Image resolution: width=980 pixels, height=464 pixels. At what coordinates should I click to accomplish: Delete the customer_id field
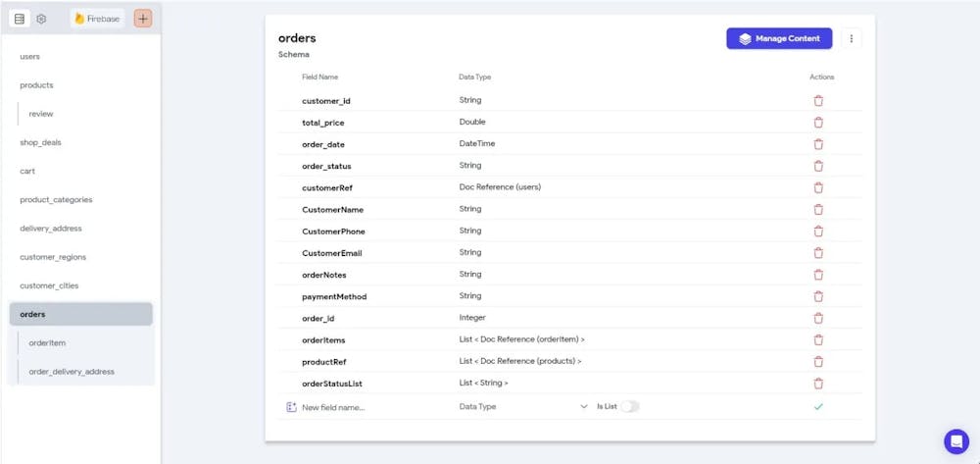[818, 100]
